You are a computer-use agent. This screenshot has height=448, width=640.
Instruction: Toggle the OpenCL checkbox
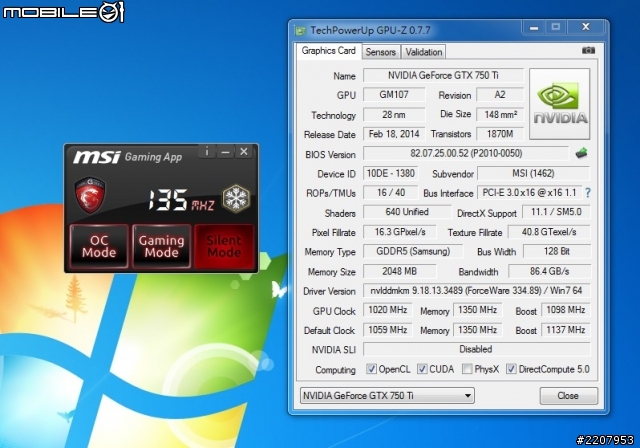click(371, 369)
